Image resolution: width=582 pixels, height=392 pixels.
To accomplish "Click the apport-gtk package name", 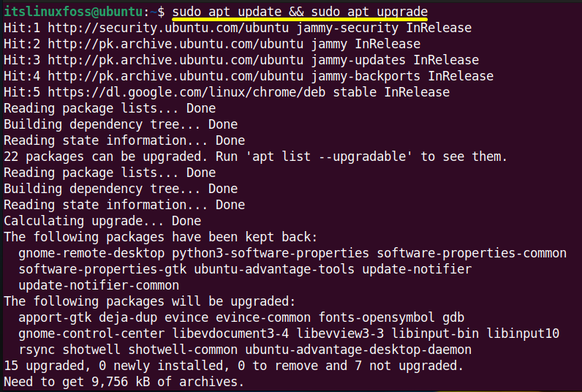I will 55,317.
